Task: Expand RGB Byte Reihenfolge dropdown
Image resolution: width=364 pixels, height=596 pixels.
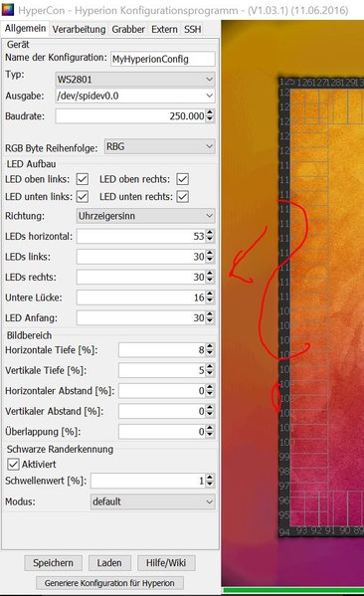Action: [x=159, y=146]
